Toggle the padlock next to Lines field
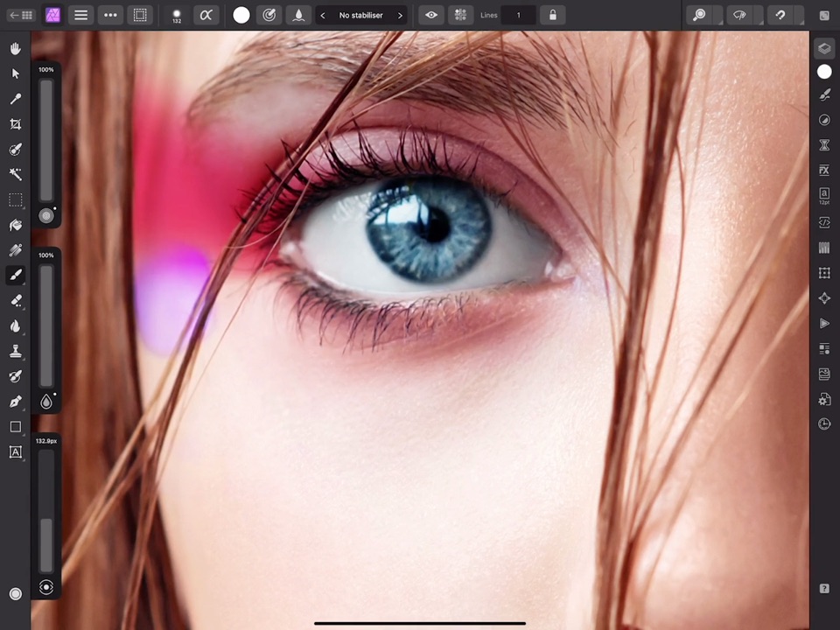The height and width of the screenshot is (630, 840). point(552,15)
